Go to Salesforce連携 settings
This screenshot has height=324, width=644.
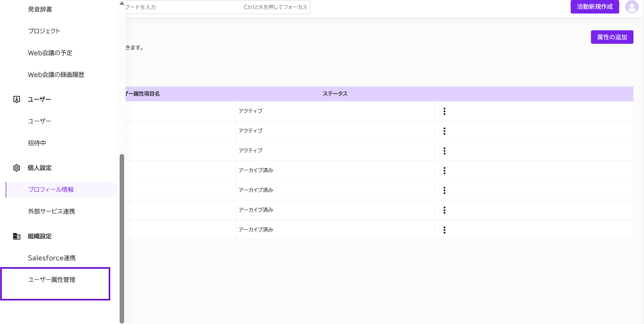click(x=52, y=258)
